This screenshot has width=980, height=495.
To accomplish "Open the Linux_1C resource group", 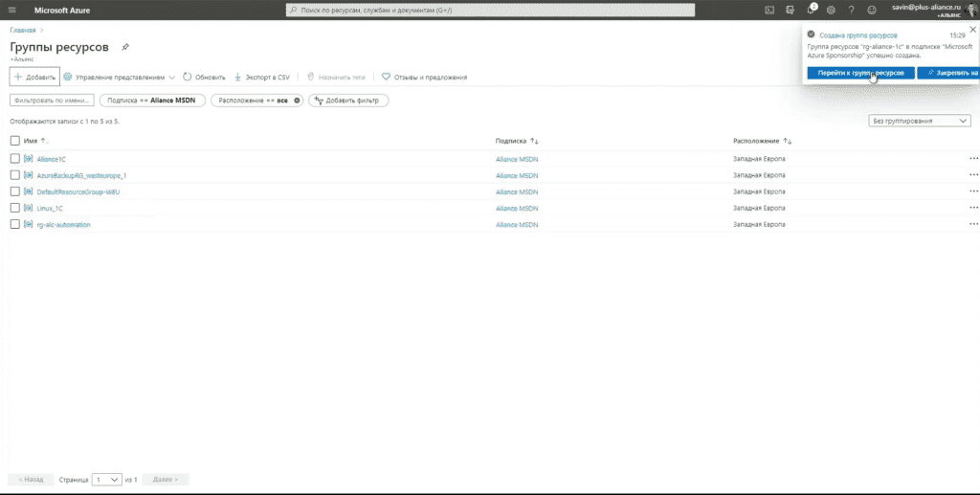I will click(50, 208).
